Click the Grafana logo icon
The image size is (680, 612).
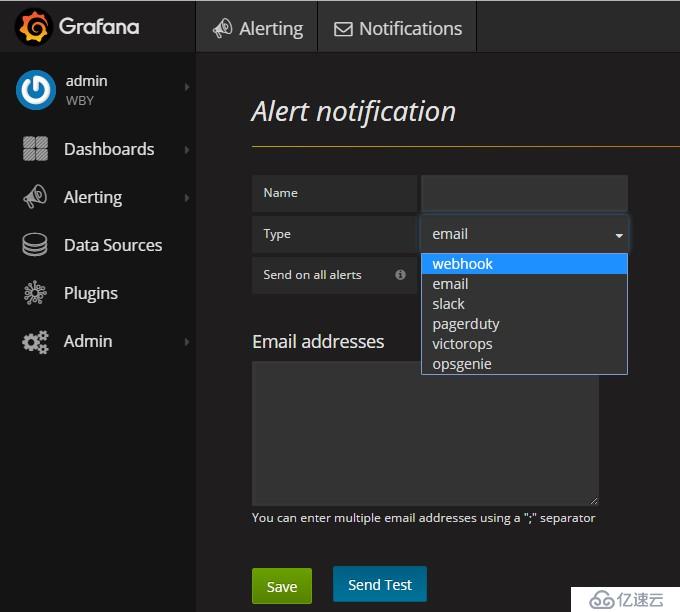point(34,27)
